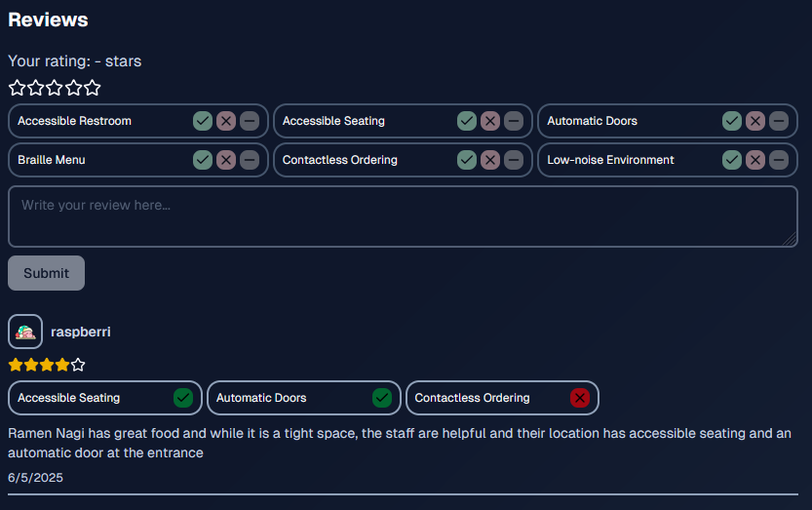Mark Automatic Doors as available with checkmark
812x510 pixels.
pos(732,121)
